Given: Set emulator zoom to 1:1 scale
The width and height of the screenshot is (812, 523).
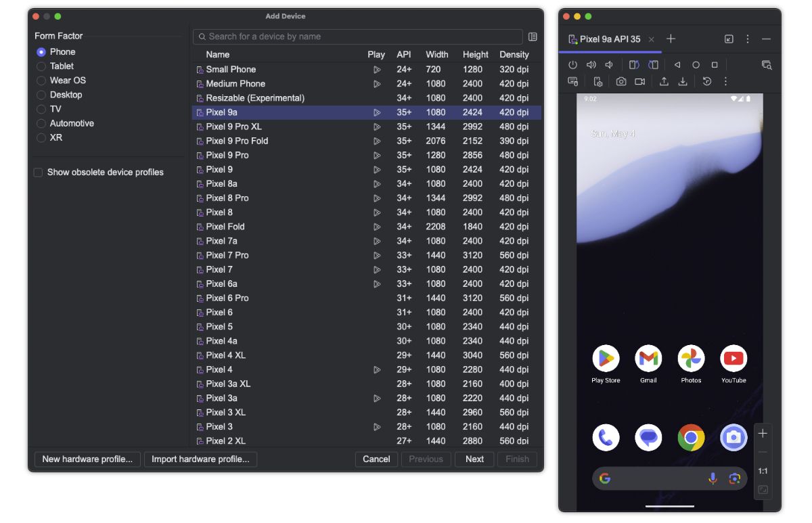Looking at the screenshot, I should (x=763, y=470).
